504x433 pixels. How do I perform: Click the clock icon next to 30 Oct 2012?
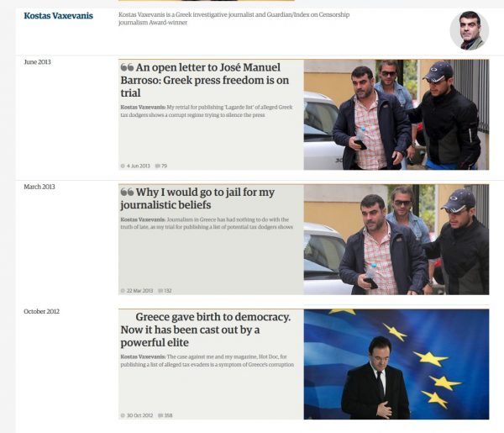(123, 415)
